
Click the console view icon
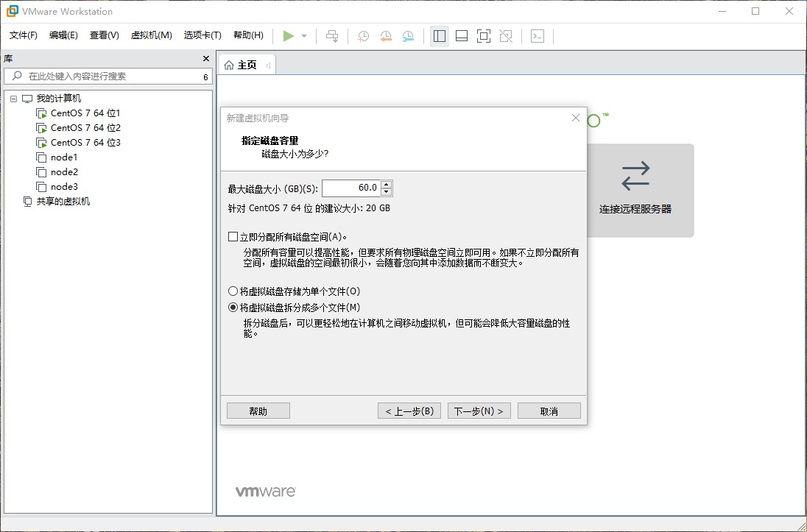tap(538, 35)
